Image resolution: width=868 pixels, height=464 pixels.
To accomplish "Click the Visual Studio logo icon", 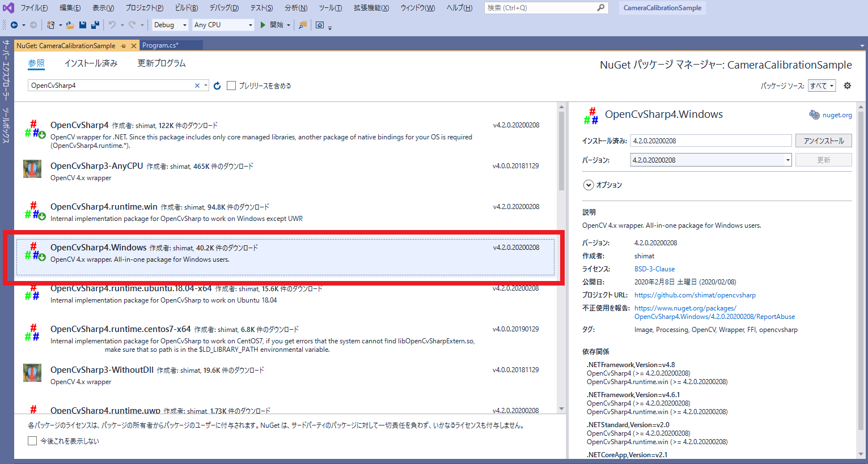I will click(x=9, y=8).
